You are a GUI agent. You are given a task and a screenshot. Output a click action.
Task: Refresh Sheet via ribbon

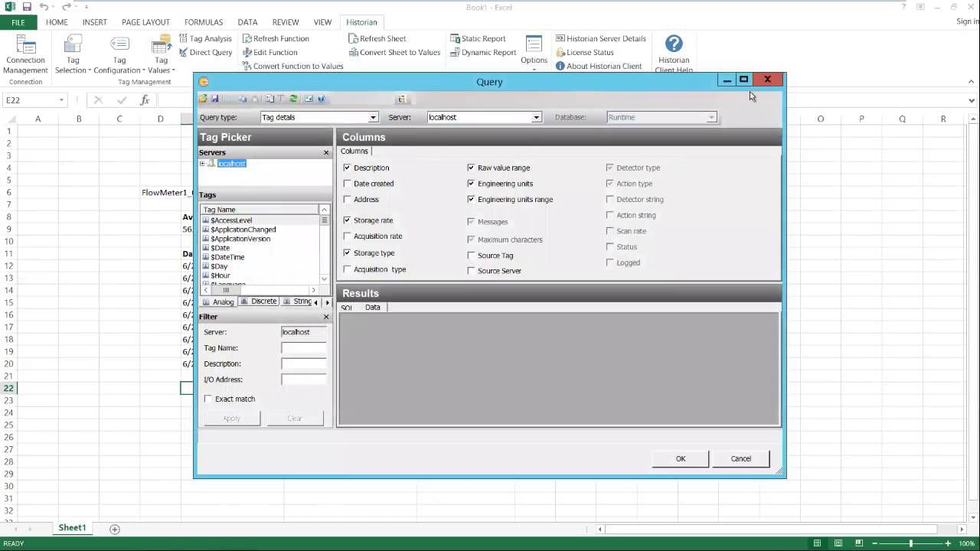coord(377,38)
